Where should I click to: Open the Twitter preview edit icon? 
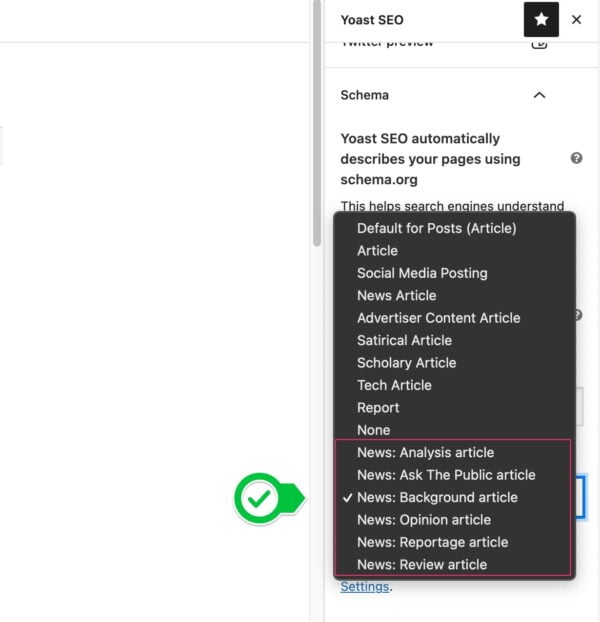click(539, 42)
